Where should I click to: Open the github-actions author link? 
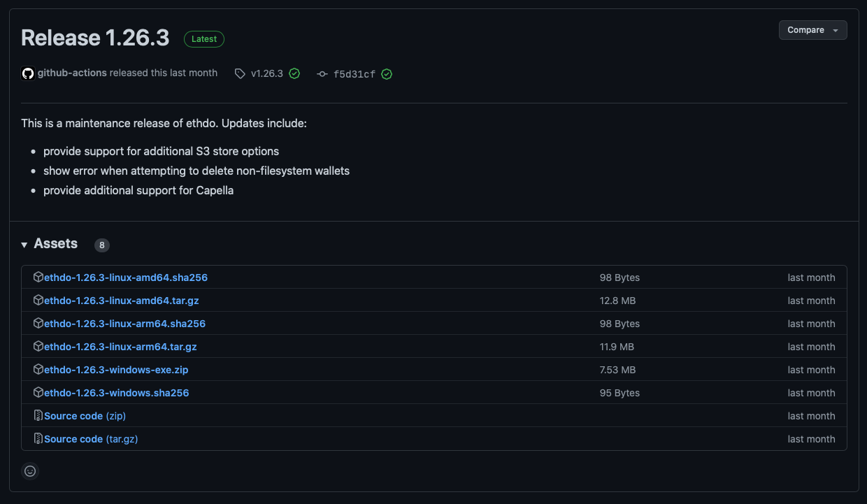(x=72, y=73)
